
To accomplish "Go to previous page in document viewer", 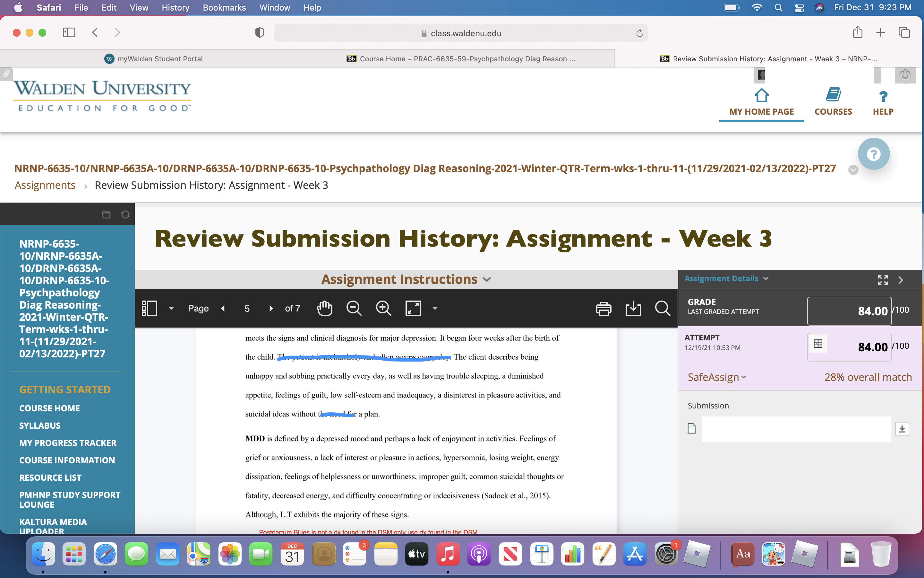I will pyautogui.click(x=223, y=308).
